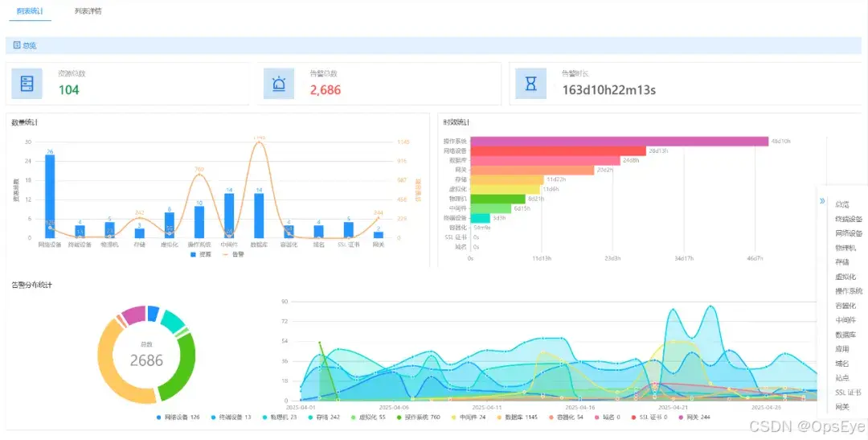Image resolution: width=868 pixels, height=440 pixels.
Task: Toggle 物理机 23 legend under the area chart
Action: click(x=278, y=417)
